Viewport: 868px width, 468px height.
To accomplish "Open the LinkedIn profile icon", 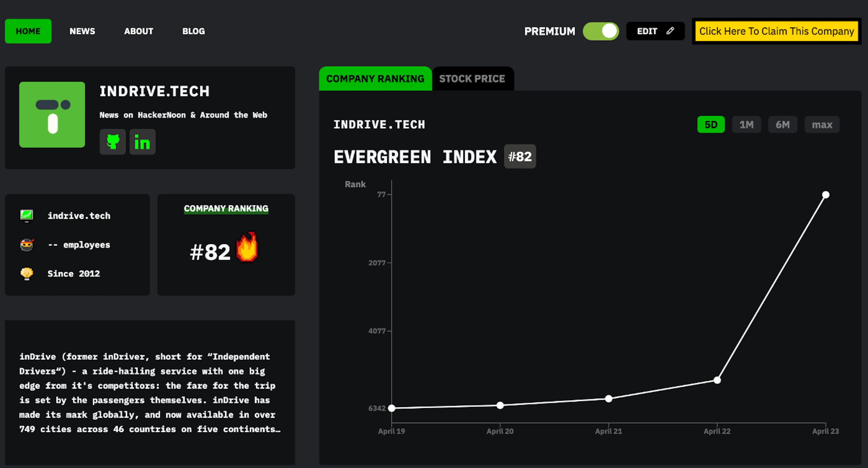I will [x=142, y=142].
